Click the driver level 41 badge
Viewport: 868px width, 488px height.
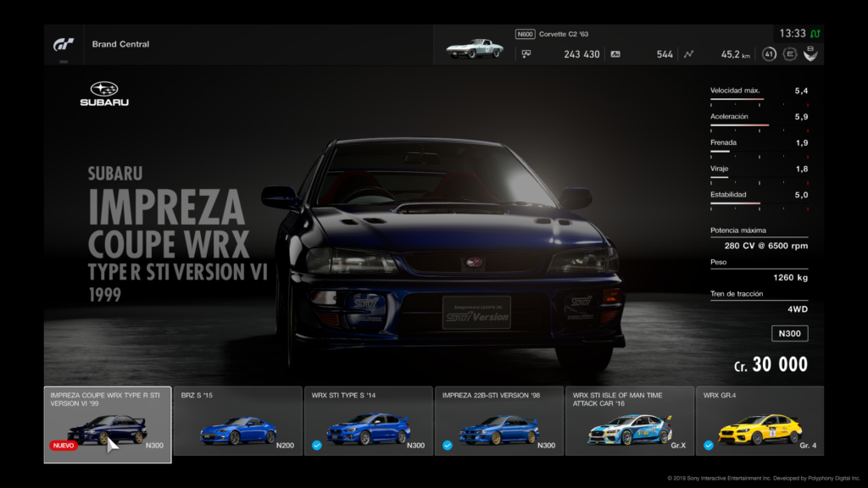click(x=769, y=54)
